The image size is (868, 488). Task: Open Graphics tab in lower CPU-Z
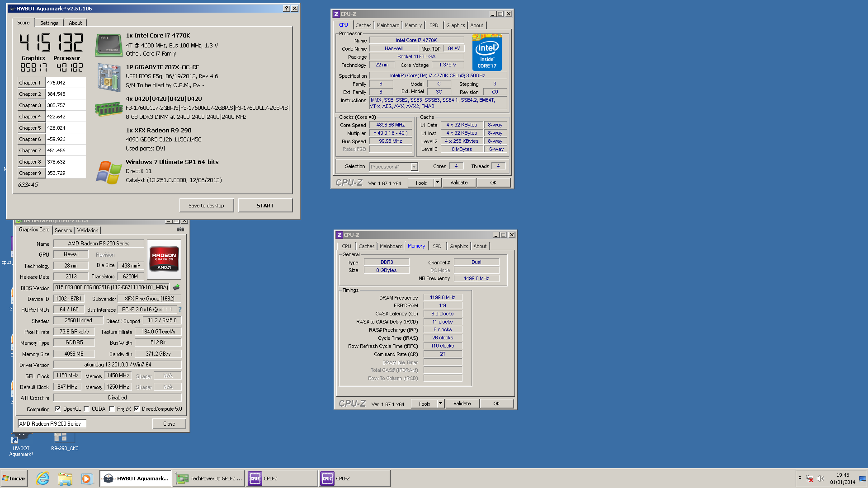click(x=458, y=246)
